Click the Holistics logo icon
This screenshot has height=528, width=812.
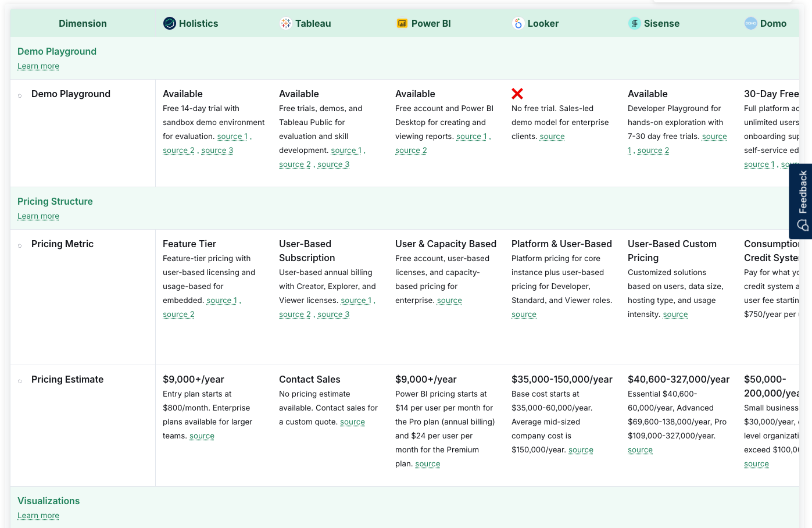170,23
